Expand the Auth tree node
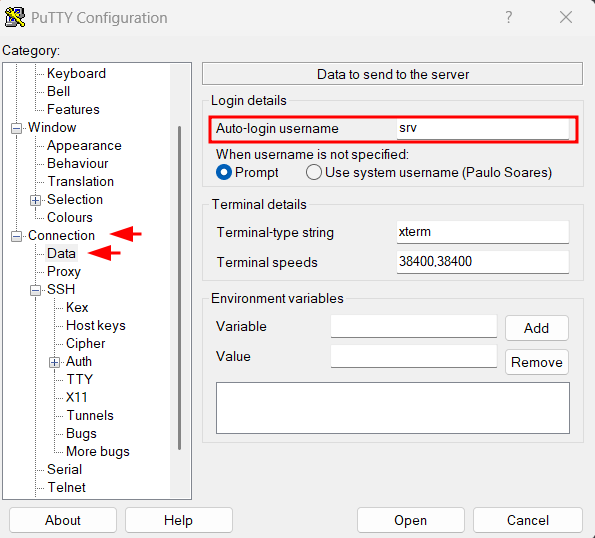595x538 pixels. point(54,363)
